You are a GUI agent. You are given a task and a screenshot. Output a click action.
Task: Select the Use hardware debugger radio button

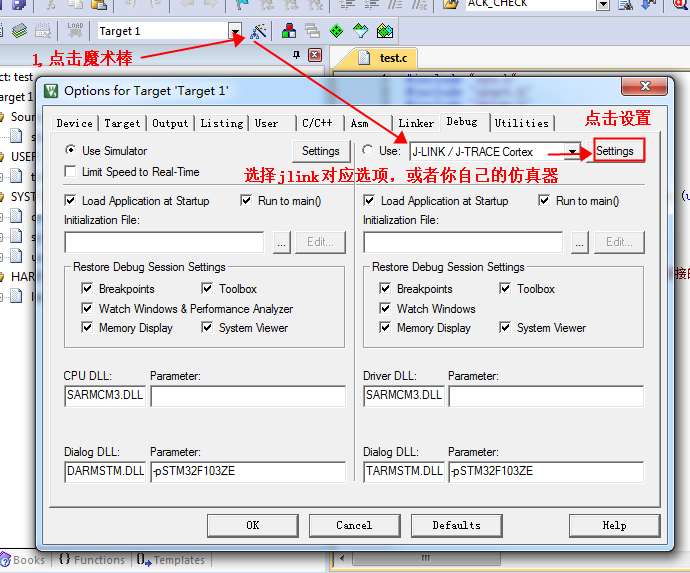pyautogui.click(x=368, y=150)
